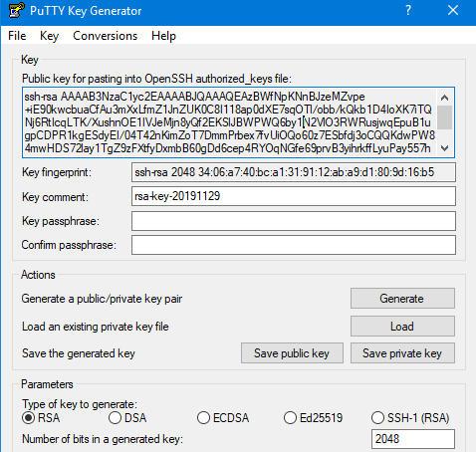
Task: Open the File menu
Action: coord(17,36)
